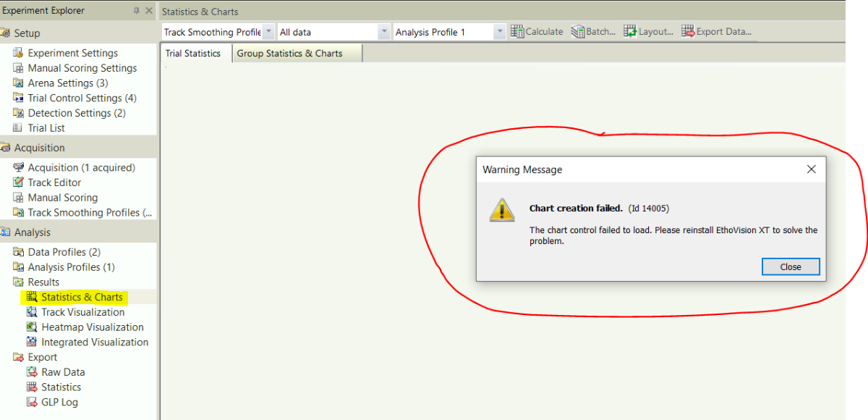
Task: Click the Trial Control Settings icon
Action: pyautogui.click(x=18, y=98)
